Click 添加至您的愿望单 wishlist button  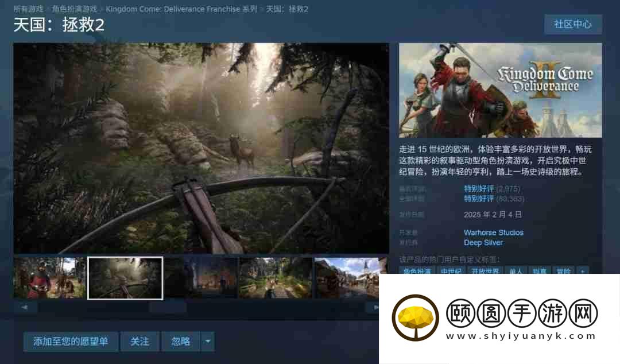(x=71, y=342)
